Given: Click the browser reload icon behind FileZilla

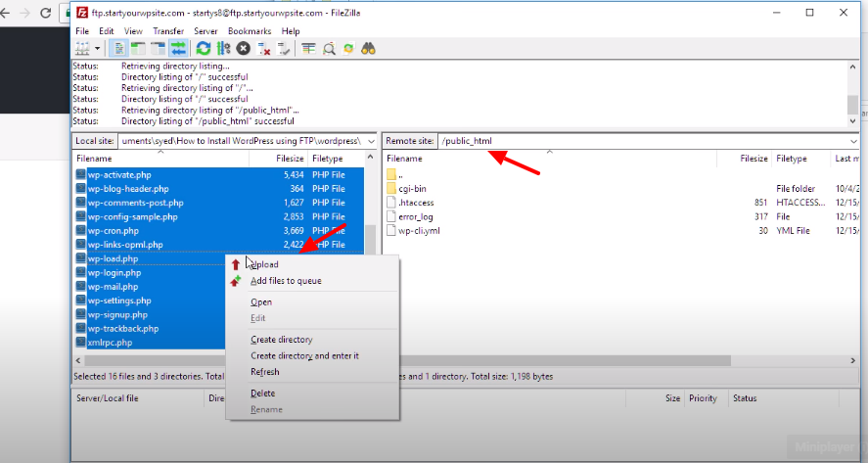Looking at the screenshot, I should pos(45,13).
